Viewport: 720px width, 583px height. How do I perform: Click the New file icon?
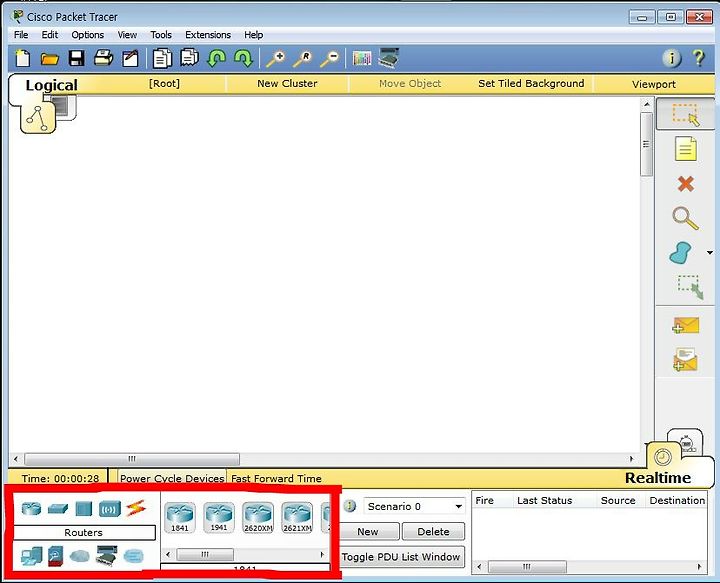pos(22,58)
